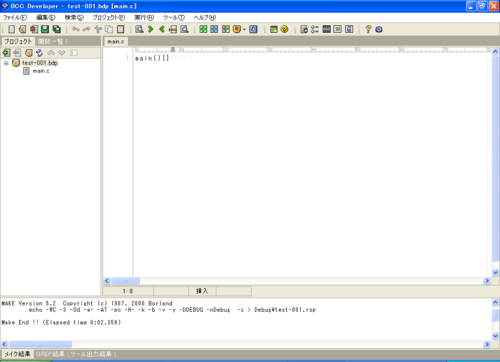Click the second magnifier grep icon
500x362 pixels.
pos(184,29)
